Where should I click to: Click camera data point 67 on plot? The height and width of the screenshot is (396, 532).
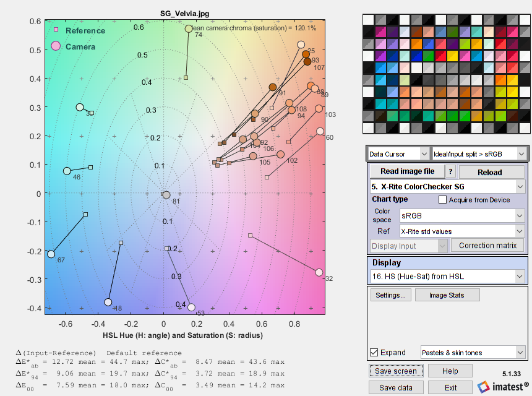[x=51, y=254]
